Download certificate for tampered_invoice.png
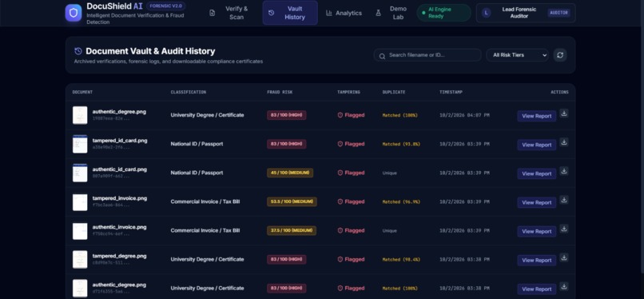 tap(564, 200)
